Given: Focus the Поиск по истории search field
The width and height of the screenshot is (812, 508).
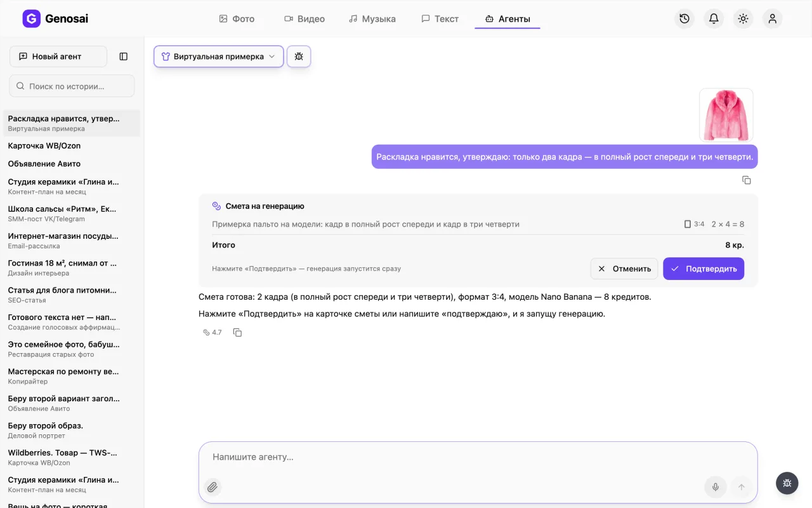Looking at the screenshot, I should click(x=72, y=86).
